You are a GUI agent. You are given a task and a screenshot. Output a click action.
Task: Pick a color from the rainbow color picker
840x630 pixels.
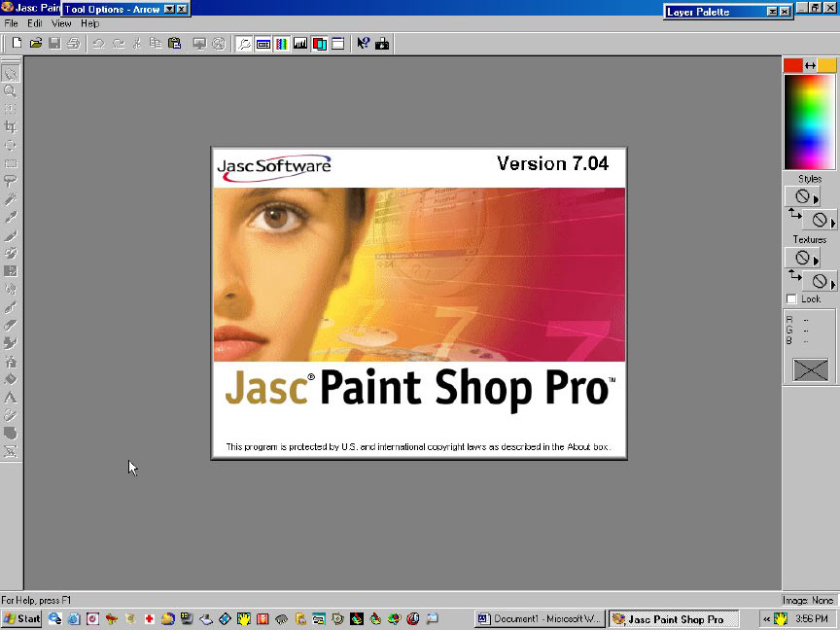click(810, 122)
